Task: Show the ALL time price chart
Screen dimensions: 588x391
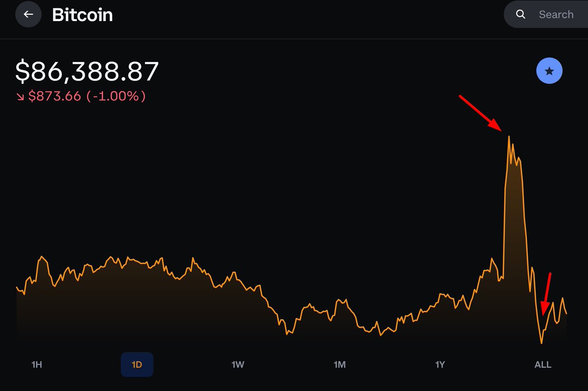Action: 542,365
